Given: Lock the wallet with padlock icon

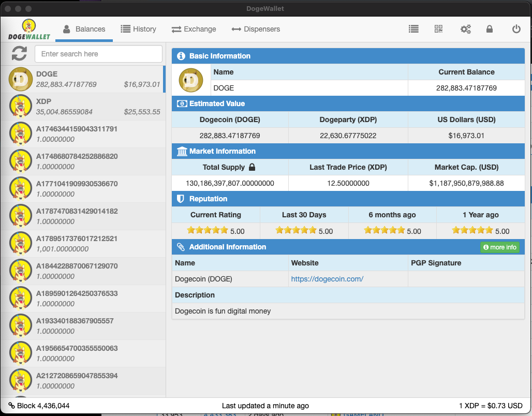Looking at the screenshot, I should pos(489,29).
